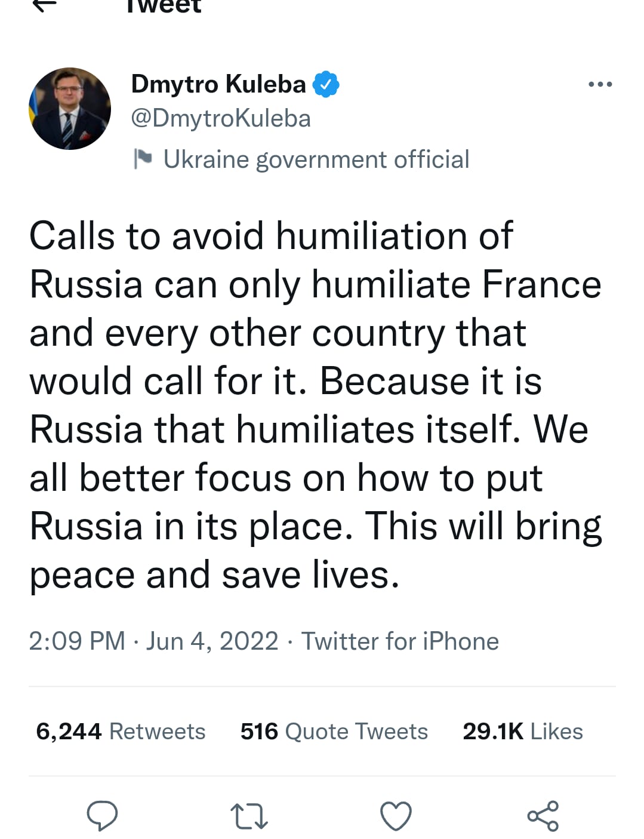Screen dimensions: 644x839
Task: Open the 29.1K Likes list
Action: click(522, 730)
